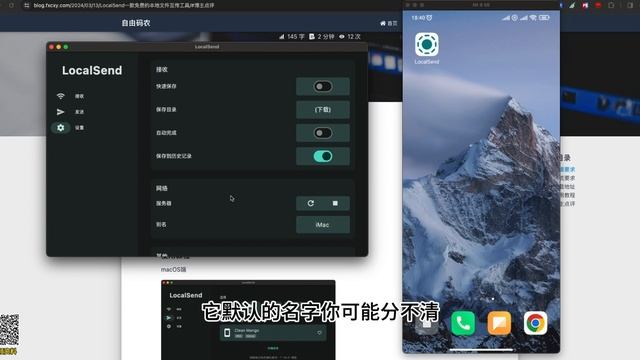
Task: Click the 网络 section heading in settings
Action: click(x=162, y=188)
